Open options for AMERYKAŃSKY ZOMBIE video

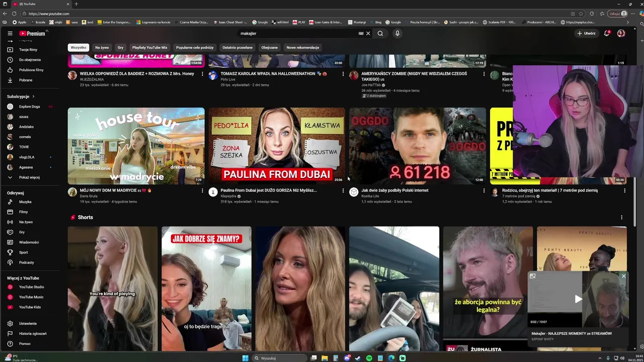[x=484, y=74]
